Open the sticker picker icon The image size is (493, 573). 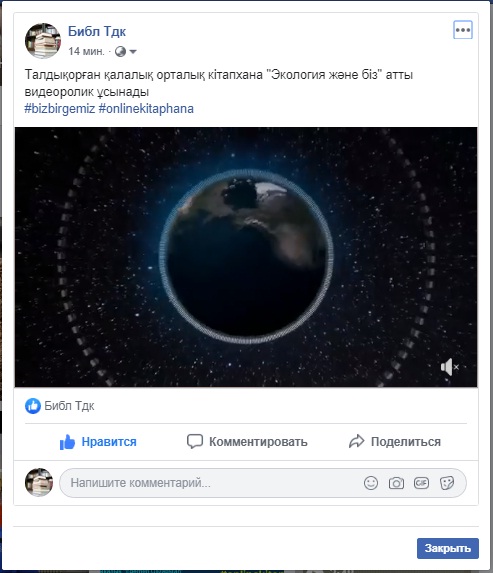coord(447,483)
